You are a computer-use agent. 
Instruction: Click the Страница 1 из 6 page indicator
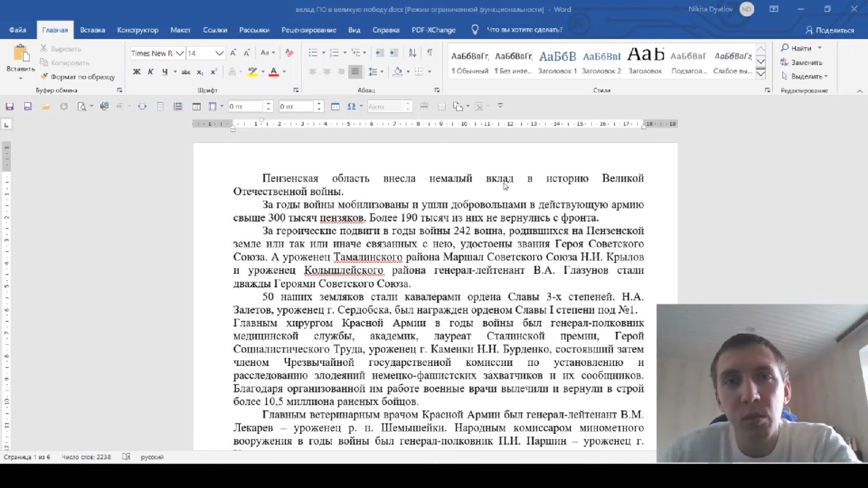(x=27, y=457)
